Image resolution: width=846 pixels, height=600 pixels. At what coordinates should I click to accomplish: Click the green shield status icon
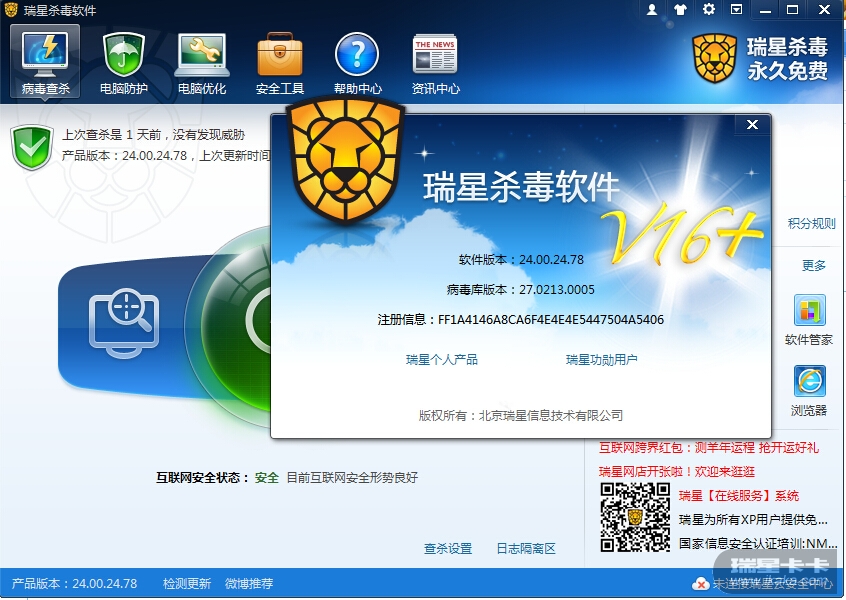click(31, 147)
